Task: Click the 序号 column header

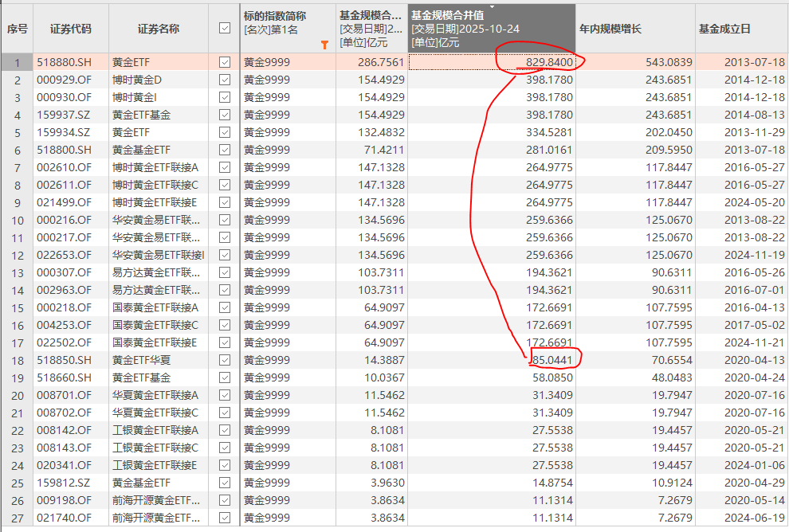Action: 17,29
